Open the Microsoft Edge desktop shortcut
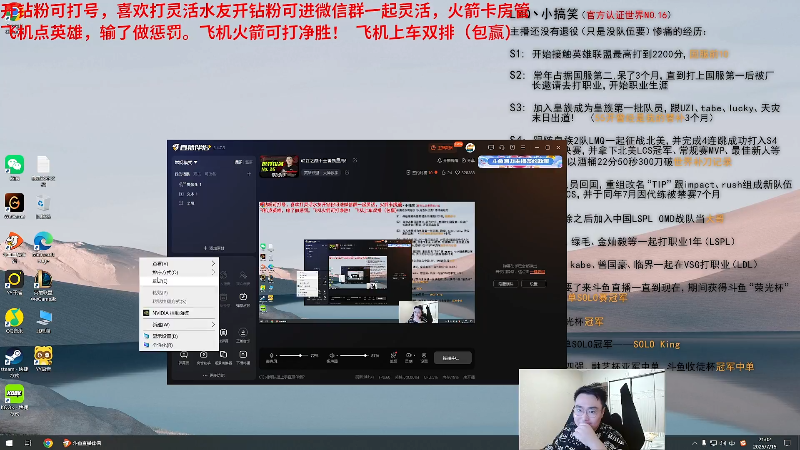This screenshot has width=800, height=450. [x=43, y=246]
